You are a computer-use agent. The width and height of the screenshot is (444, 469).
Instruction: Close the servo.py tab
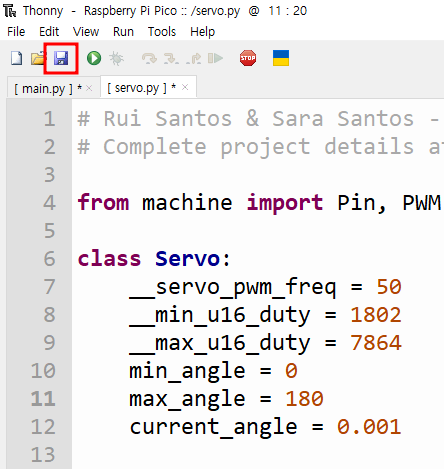click(185, 87)
